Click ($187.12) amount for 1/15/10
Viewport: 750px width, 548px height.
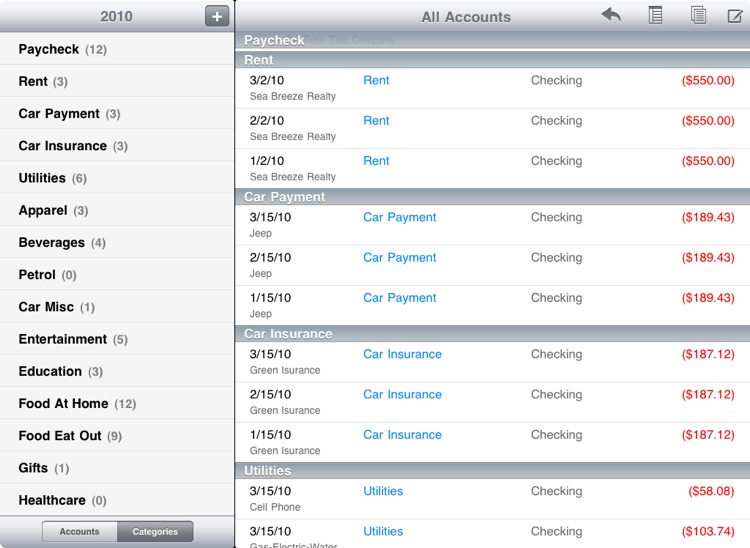pos(708,434)
